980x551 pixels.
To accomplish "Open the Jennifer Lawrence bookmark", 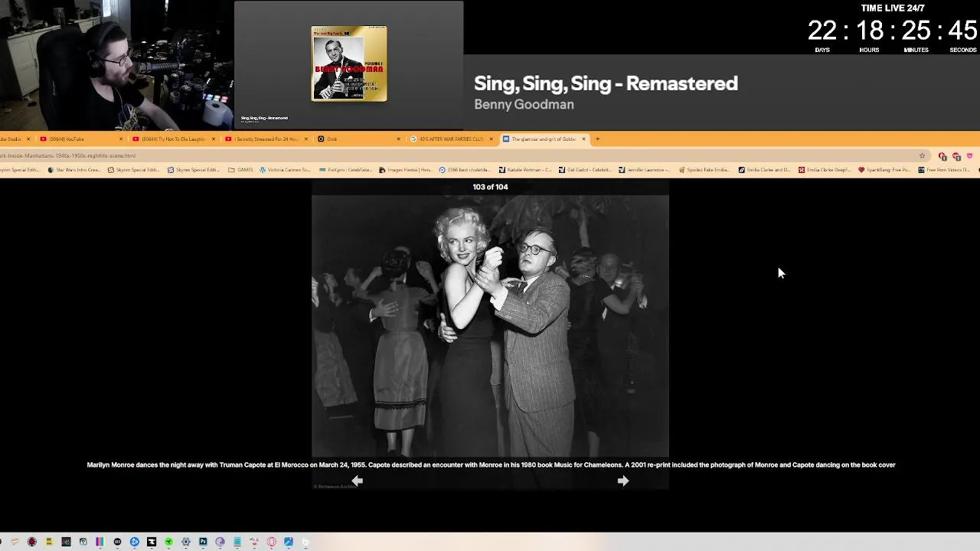I will pyautogui.click(x=644, y=170).
